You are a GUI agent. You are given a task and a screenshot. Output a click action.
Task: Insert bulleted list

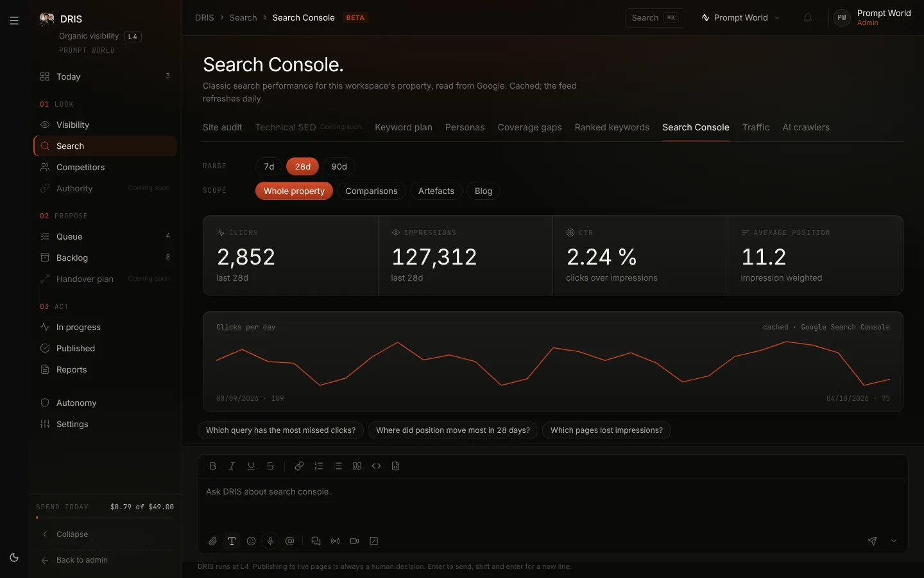338,466
